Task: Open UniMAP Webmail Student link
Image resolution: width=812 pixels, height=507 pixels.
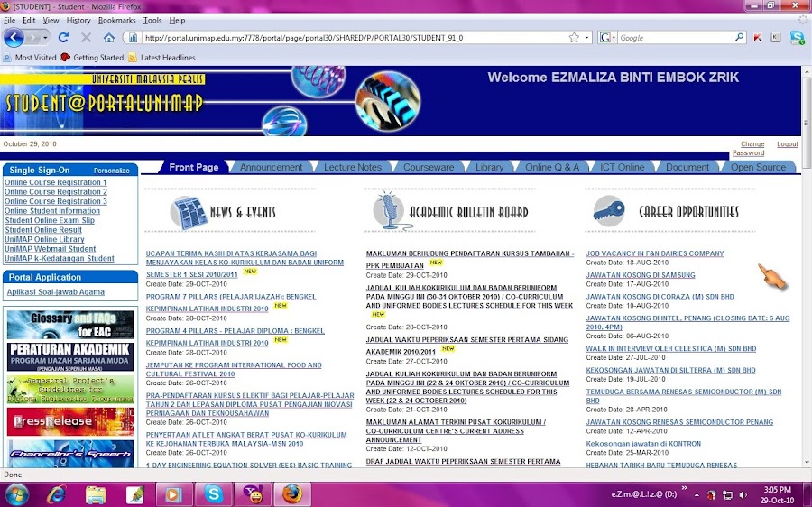Action: [50, 249]
